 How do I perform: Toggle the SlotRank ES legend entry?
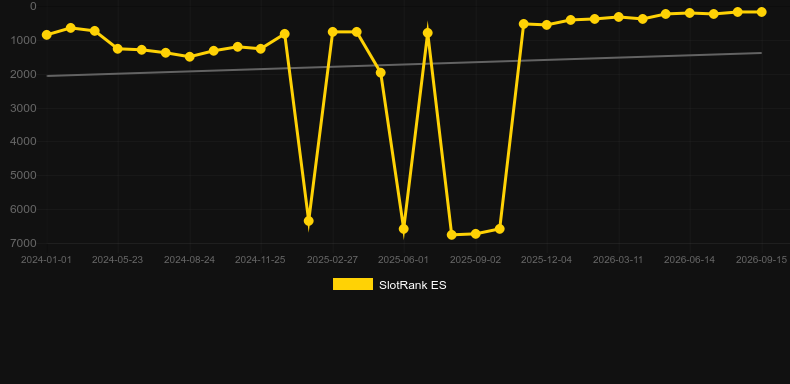pyautogui.click(x=389, y=285)
